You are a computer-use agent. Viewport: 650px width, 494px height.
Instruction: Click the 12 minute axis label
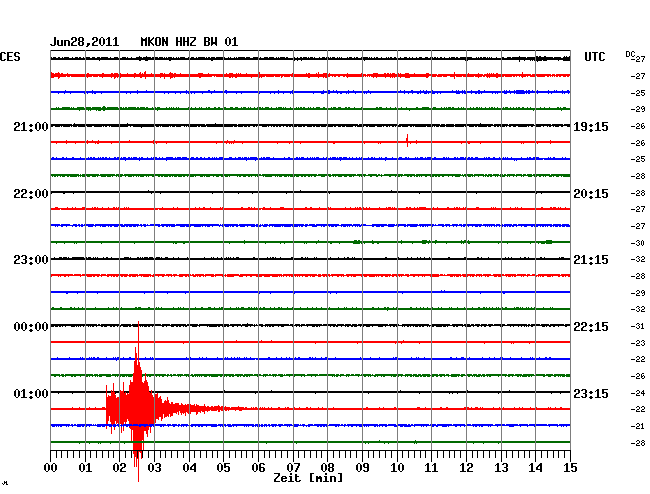point(466,467)
